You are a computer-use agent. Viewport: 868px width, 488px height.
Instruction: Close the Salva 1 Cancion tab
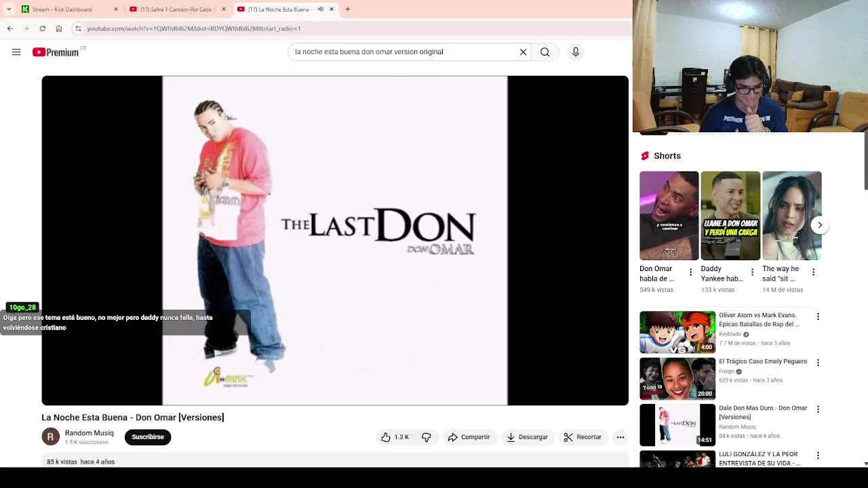(224, 9)
